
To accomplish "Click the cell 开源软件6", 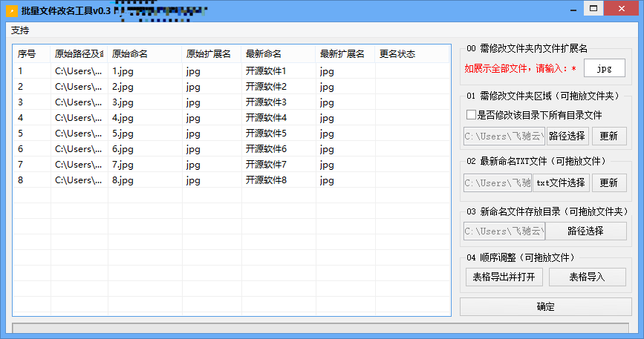I will [x=279, y=149].
